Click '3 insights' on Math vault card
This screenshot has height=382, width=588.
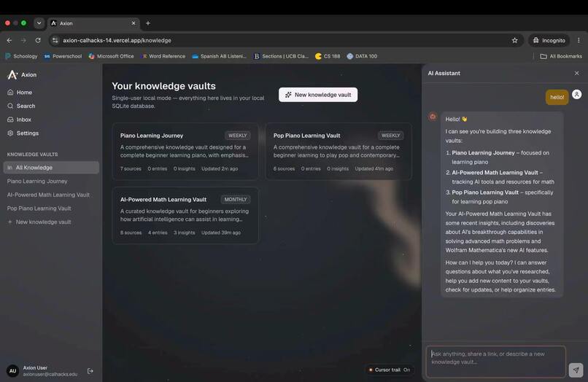(x=184, y=233)
